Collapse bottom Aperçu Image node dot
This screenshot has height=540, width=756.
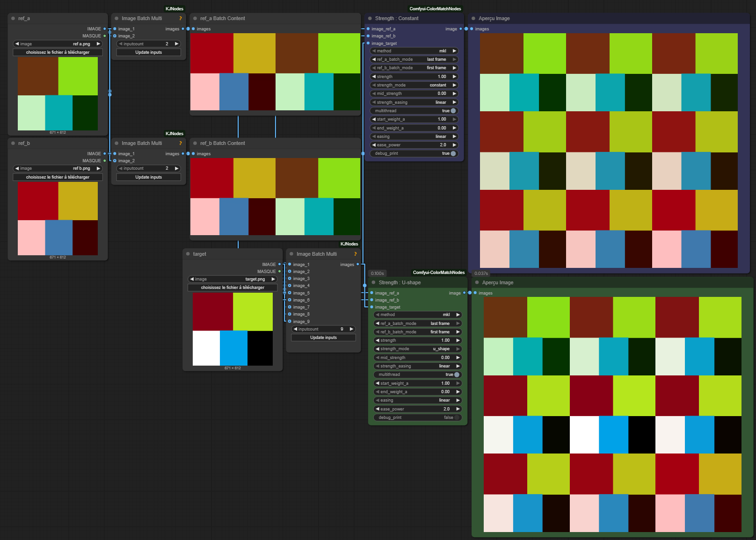click(477, 282)
